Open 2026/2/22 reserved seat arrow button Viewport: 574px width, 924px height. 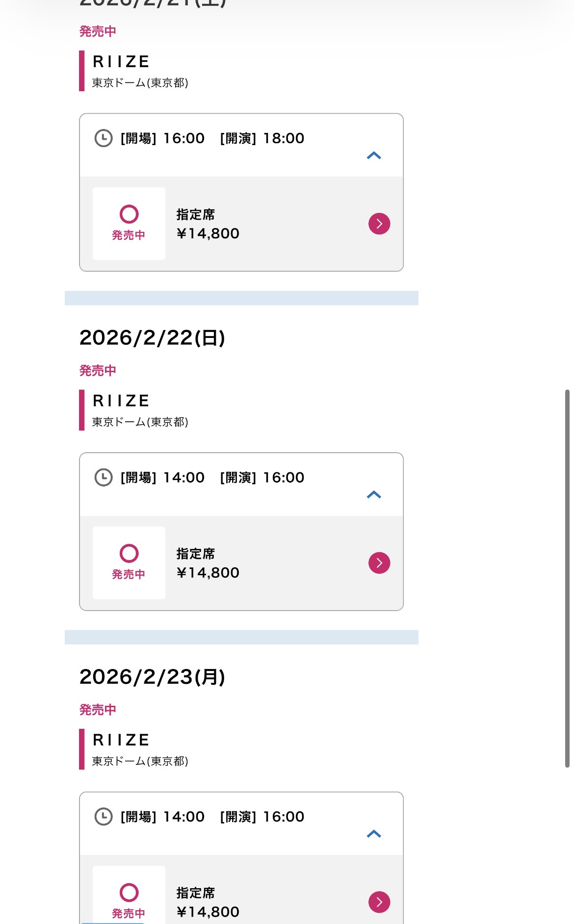[x=379, y=563]
